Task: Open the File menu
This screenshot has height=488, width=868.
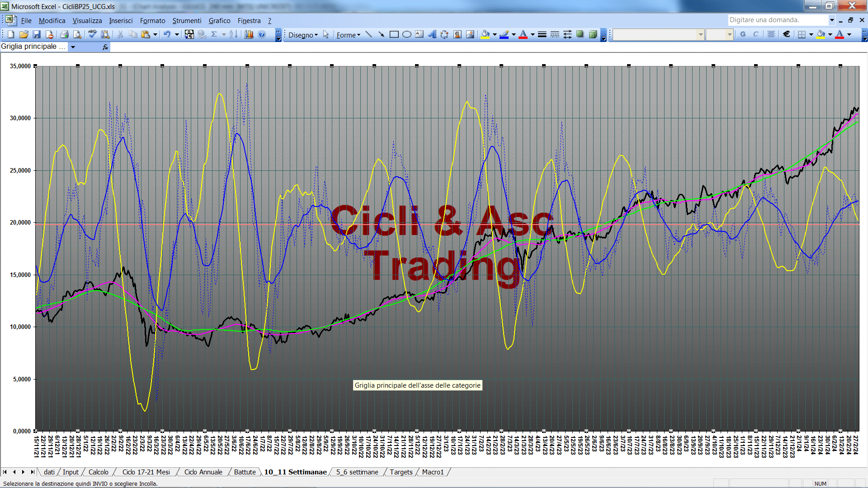Action: (26, 21)
